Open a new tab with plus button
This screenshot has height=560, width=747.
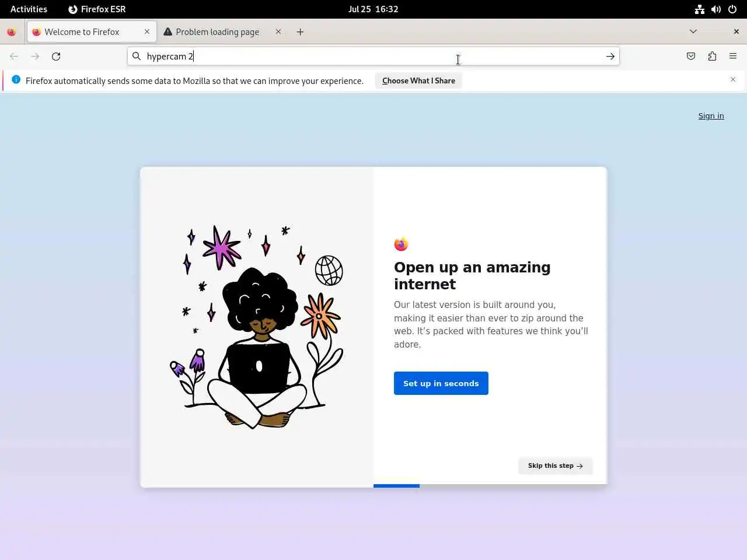point(300,32)
